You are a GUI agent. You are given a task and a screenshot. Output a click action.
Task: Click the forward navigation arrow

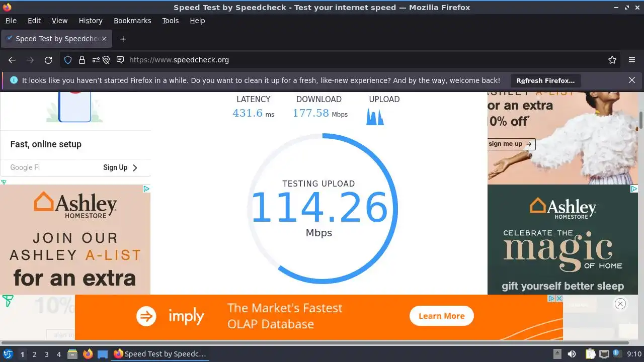coord(30,60)
